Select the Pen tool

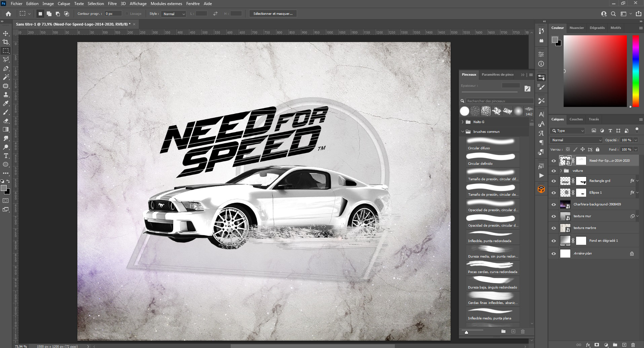tap(6, 69)
